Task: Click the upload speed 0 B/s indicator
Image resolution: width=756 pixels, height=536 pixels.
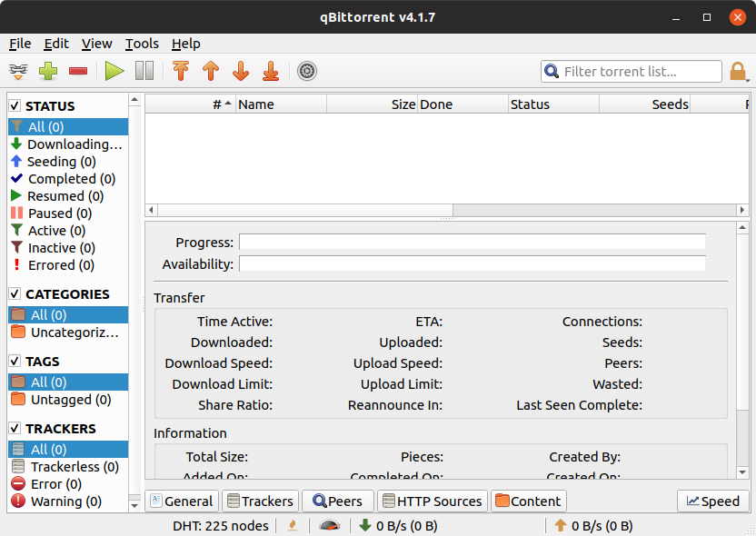Action: click(x=593, y=526)
